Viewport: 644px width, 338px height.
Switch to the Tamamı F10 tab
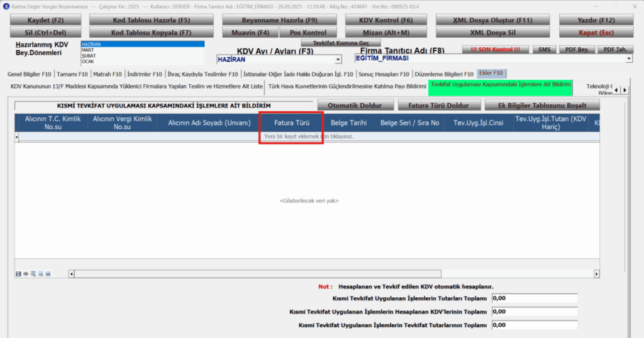pyautogui.click(x=72, y=74)
